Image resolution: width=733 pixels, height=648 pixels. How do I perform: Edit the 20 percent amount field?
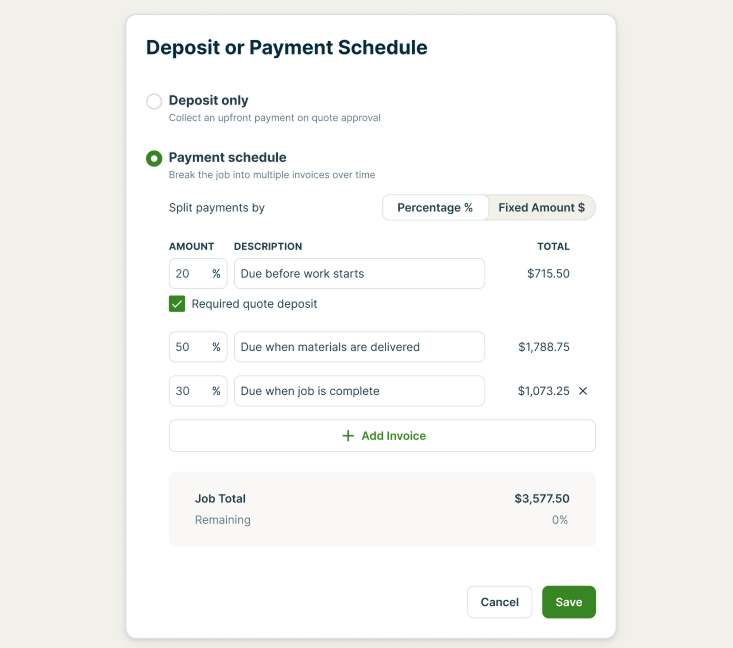[x=190, y=274]
